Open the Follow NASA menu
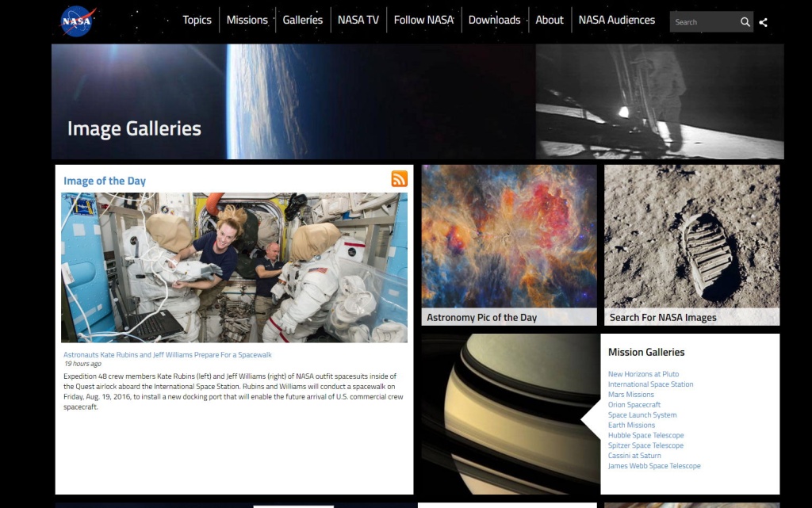 coord(423,20)
